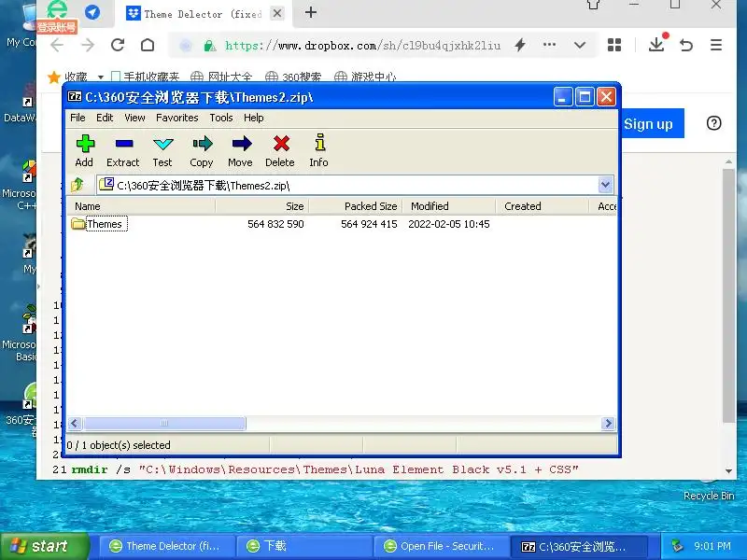Open the browser Downloads icon
This screenshot has height=560, width=747.
656,44
